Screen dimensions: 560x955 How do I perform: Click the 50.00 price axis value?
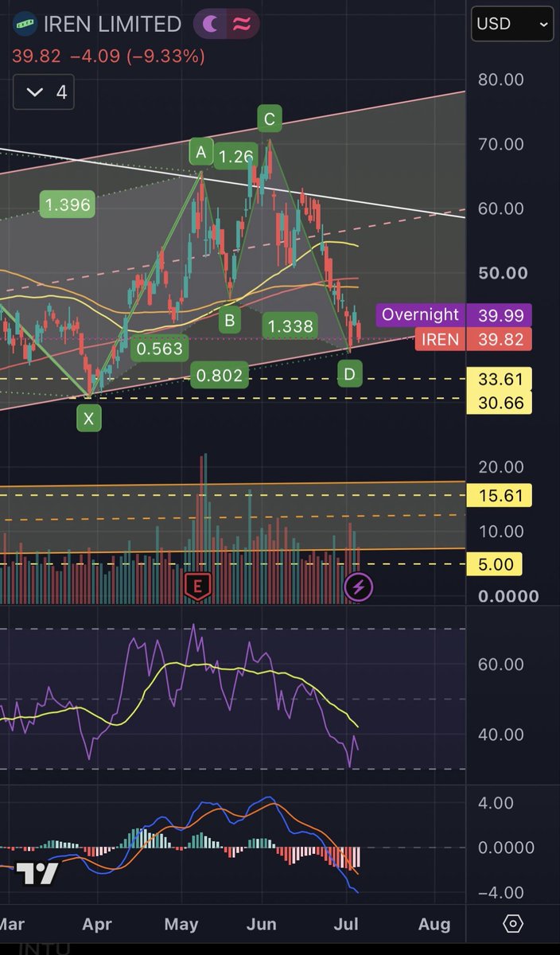point(501,273)
